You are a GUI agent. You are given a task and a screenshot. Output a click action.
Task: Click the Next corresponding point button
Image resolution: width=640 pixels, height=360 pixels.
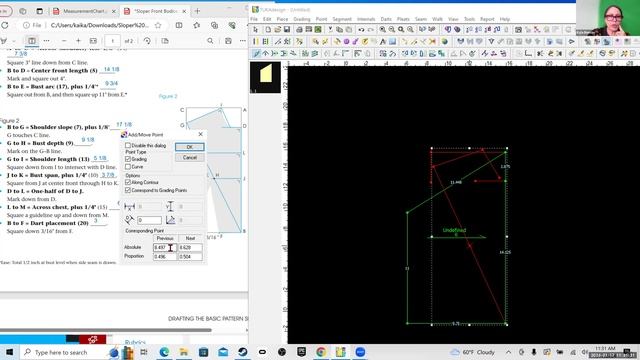[190, 238]
